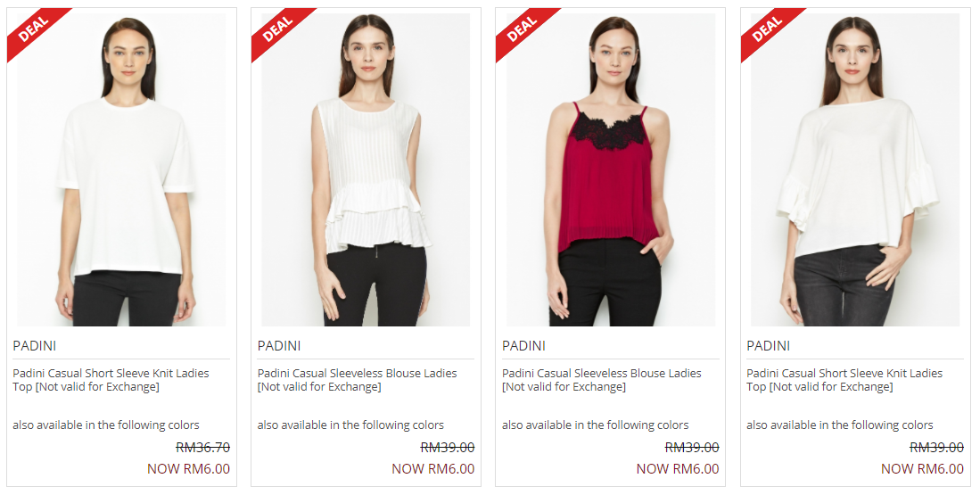Open the Sleeveless Blouse title for the red camisole
Viewport: 980px width, 495px height.
tap(601, 380)
